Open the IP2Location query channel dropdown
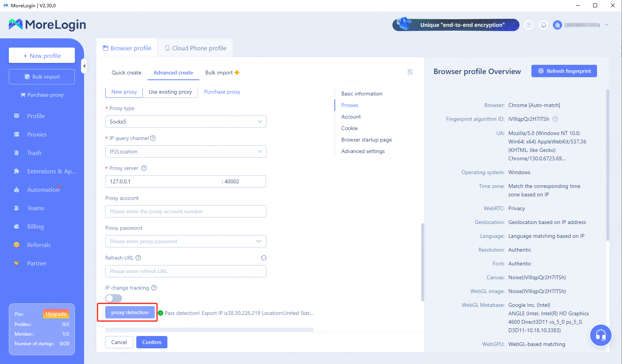Screen dimensions: 622x364 [185, 152]
